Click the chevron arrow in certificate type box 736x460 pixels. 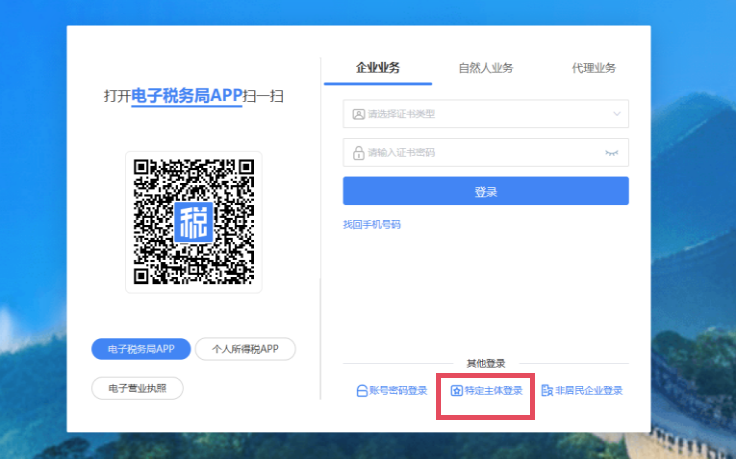point(616,114)
